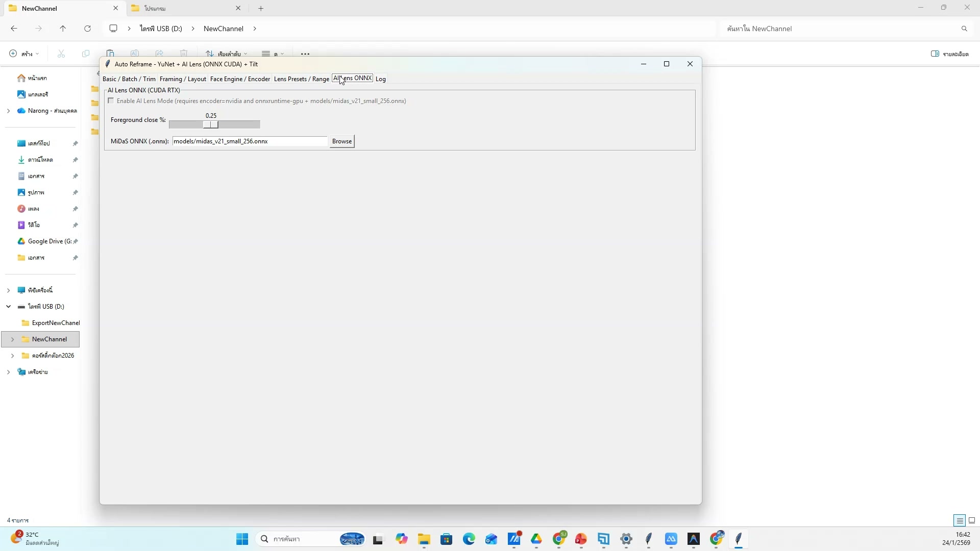Screen dimensions: 980x551
Task: Open the Face Engine / Encoder tab
Action: [240, 79]
